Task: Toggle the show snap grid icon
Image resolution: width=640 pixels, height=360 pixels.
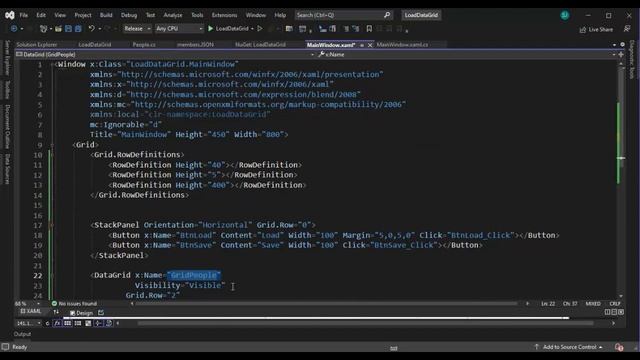Action: click(x=67, y=323)
